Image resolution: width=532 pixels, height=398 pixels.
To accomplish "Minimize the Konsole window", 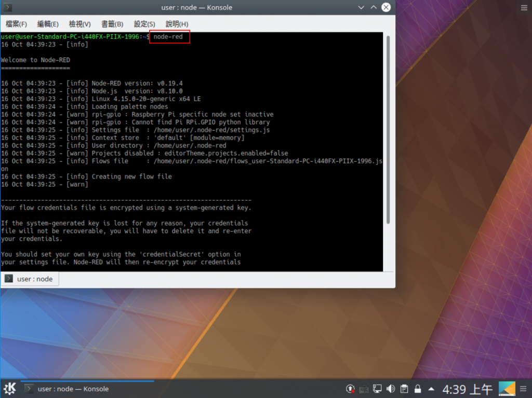I will (361, 7).
